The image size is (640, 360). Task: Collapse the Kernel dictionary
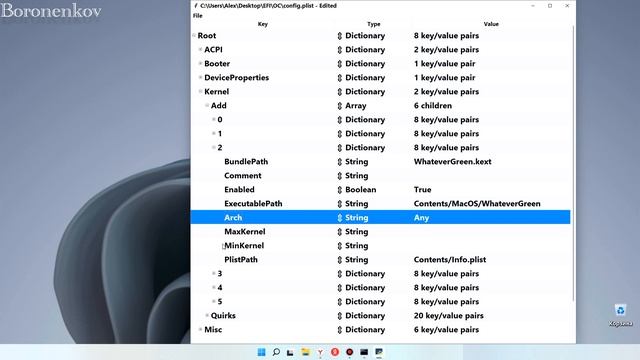coord(200,91)
